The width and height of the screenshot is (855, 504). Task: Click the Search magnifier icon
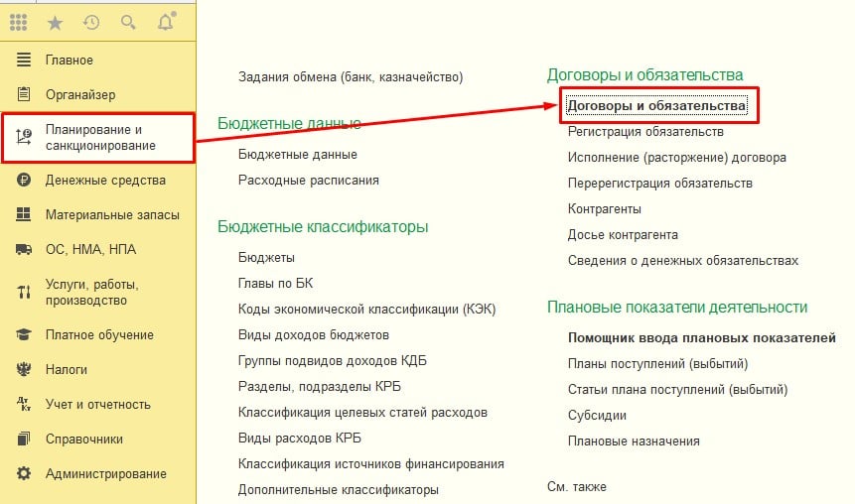(127, 22)
